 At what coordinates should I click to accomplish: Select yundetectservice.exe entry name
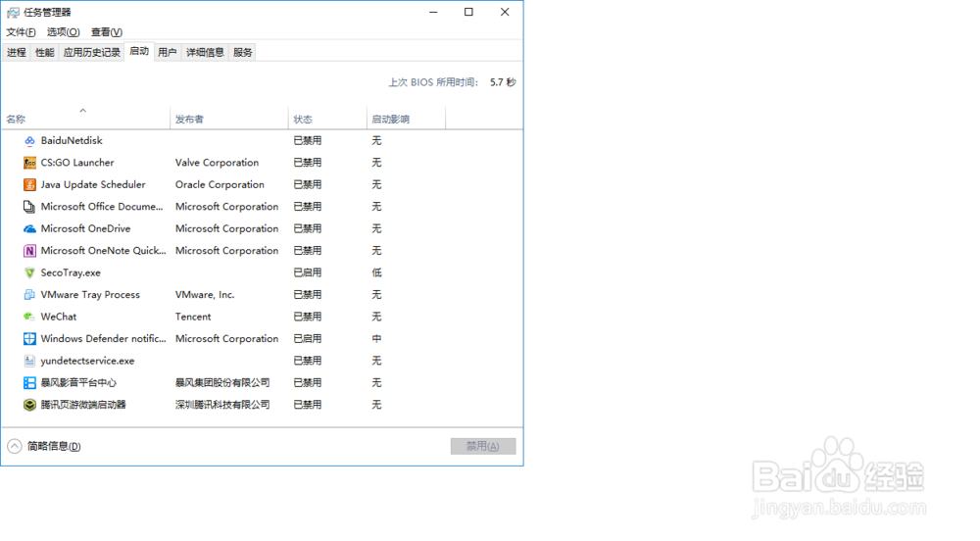point(87,361)
